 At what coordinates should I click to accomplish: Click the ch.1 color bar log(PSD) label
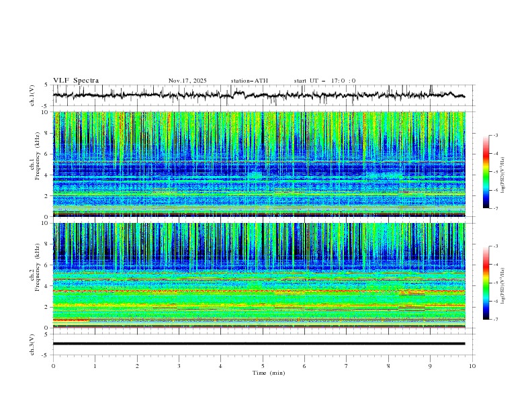(503, 175)
